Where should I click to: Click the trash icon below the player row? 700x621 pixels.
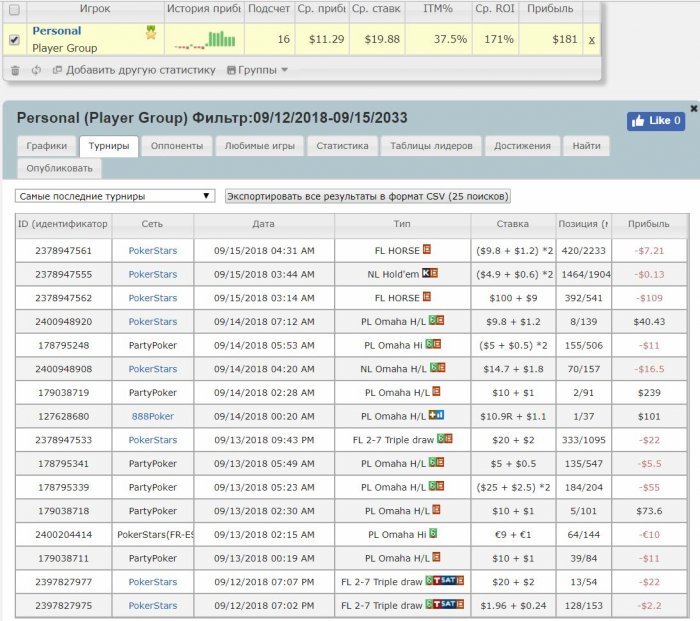pos(15,70)
